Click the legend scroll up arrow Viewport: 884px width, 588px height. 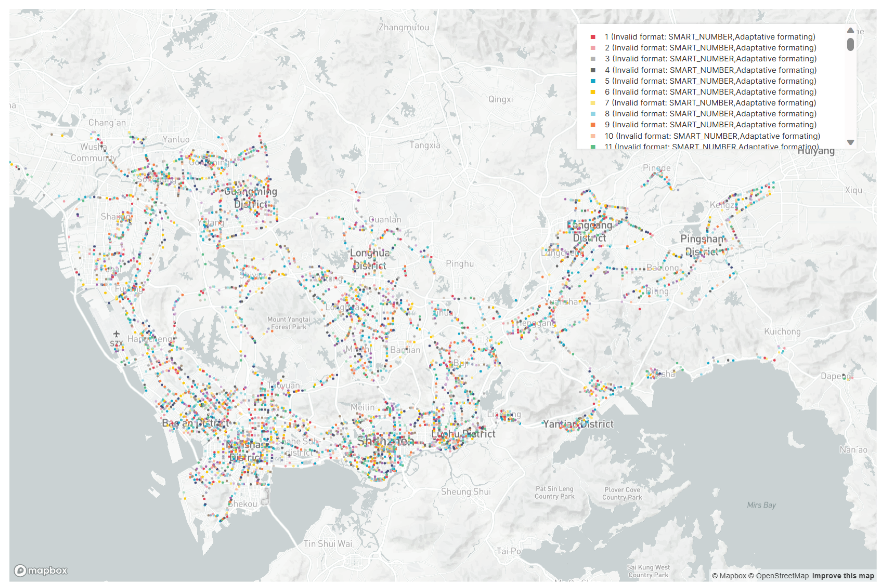(x=850, y=30)
